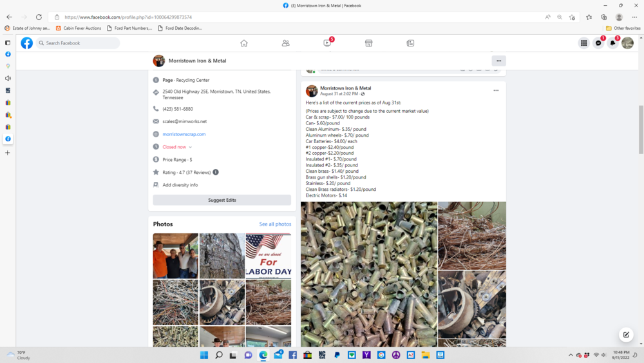
Task: Open the account profile picture menu
Action: point(627,43)
